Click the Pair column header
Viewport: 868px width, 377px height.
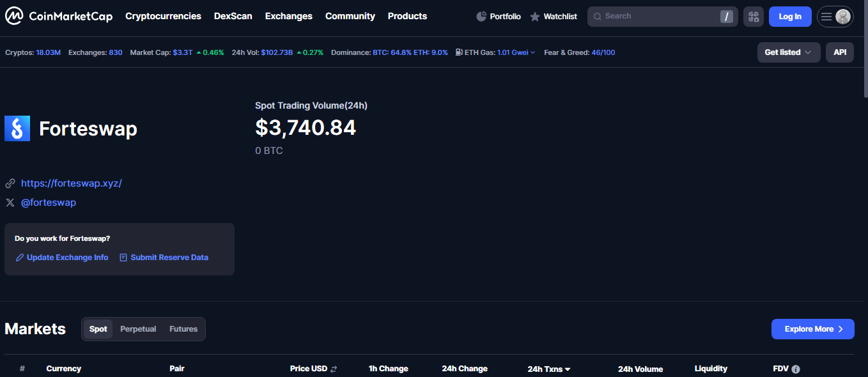177,369
